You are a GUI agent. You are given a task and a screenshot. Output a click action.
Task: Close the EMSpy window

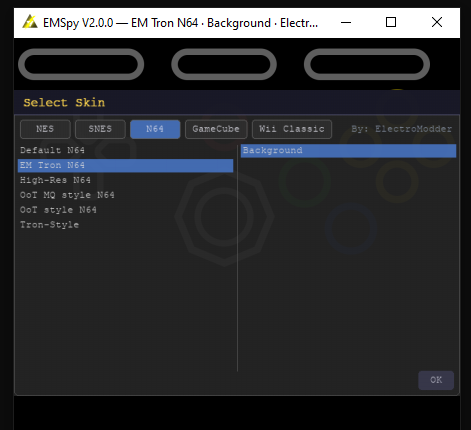437,23
